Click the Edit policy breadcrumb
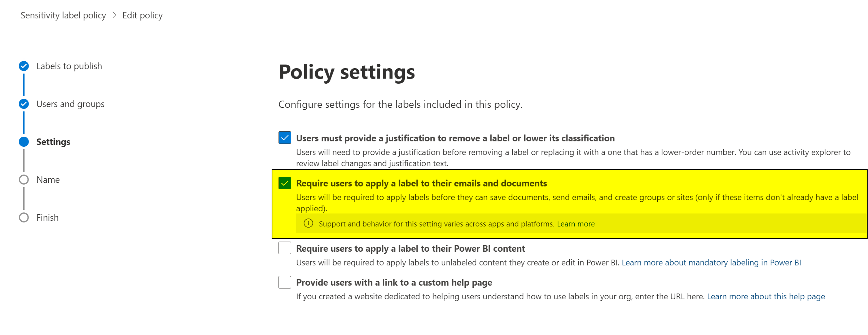Image resolution: width=868 pixels, height=335 pixels. point(143,15)
